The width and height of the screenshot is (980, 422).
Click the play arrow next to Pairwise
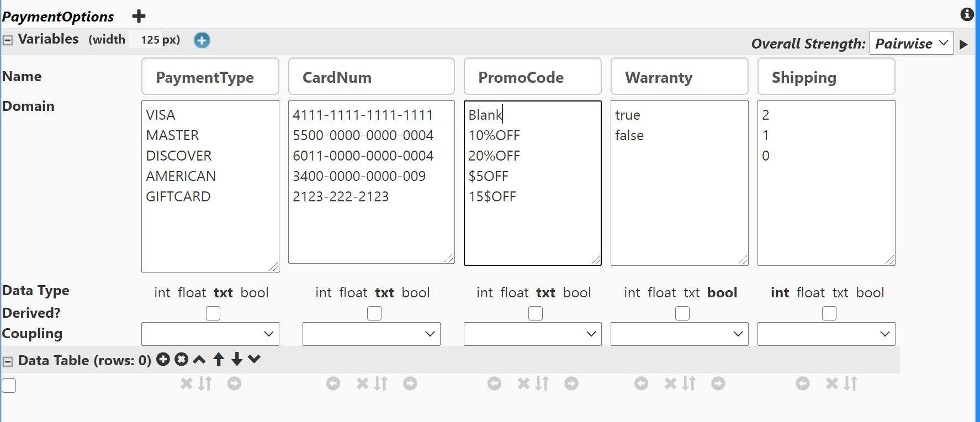tap(963, 45)
